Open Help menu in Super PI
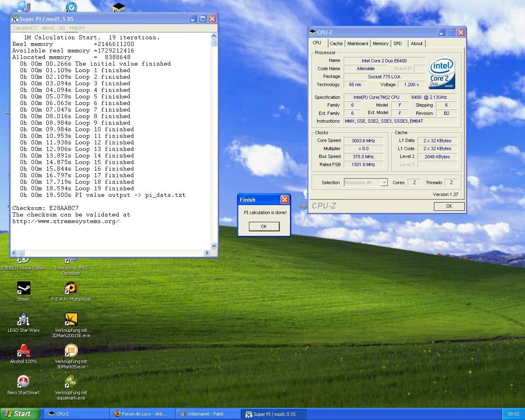This screenshot has height=420, width=525. point(77,28)
